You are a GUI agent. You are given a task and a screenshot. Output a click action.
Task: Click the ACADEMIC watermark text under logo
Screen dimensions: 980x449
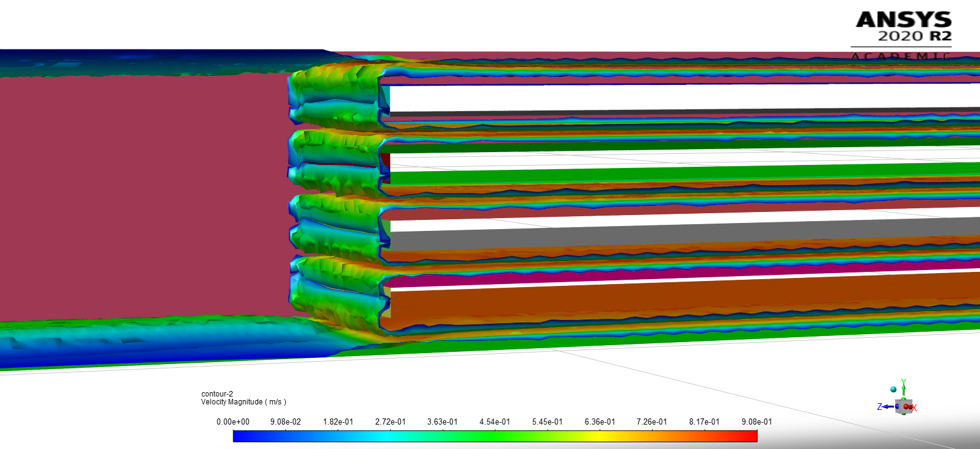[901, 56]
